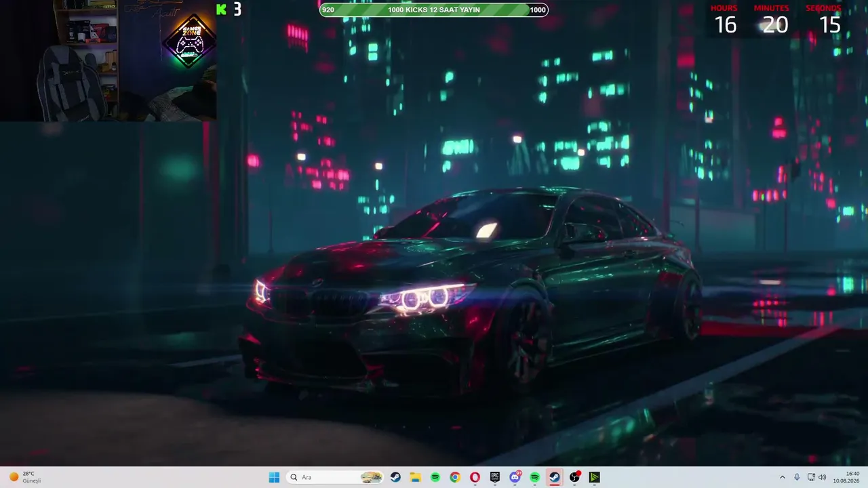Open the Epic Games Launcher
The image size is (868, 488).
(495, 477)
